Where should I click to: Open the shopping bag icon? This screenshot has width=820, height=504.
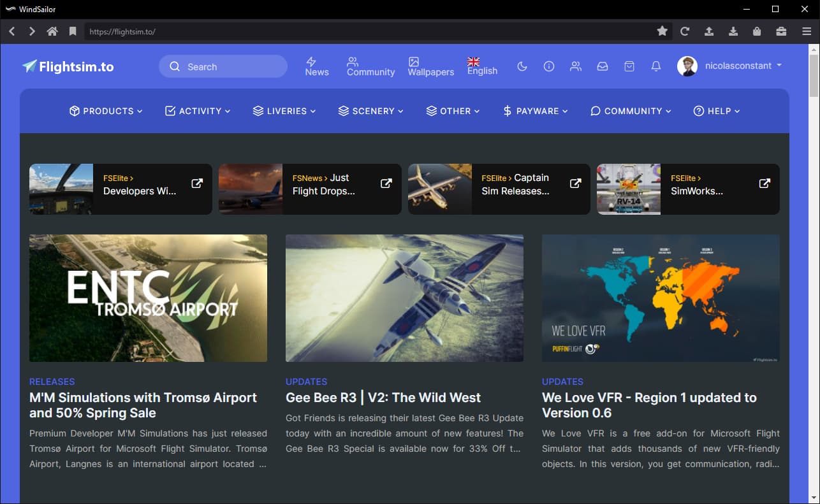click(629, 66)
